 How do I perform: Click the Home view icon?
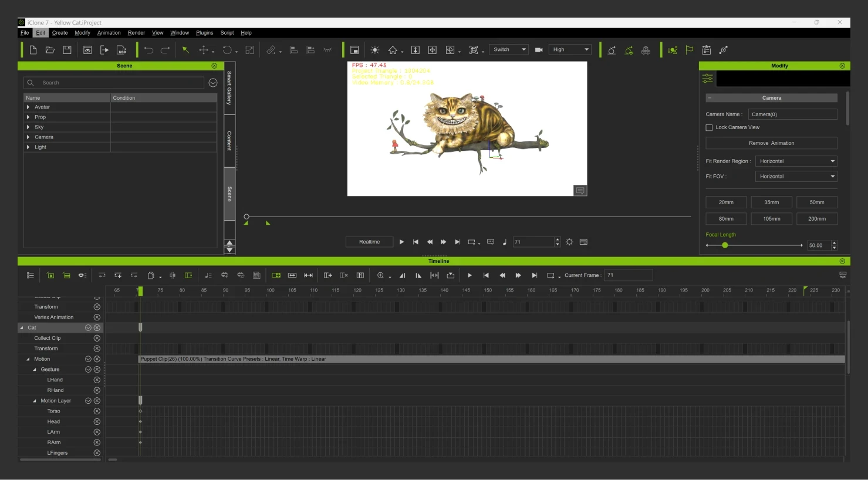(x=393, y=50)
